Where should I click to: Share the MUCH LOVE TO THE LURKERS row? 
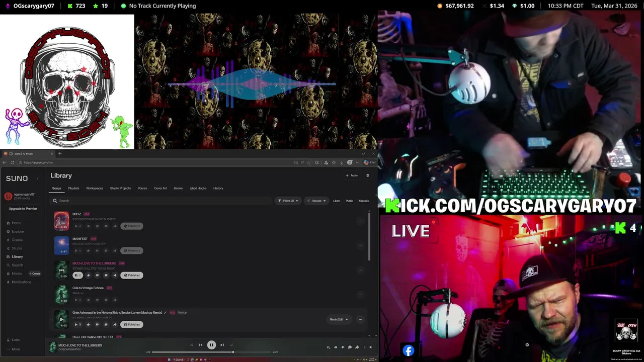tap(115, 275)
